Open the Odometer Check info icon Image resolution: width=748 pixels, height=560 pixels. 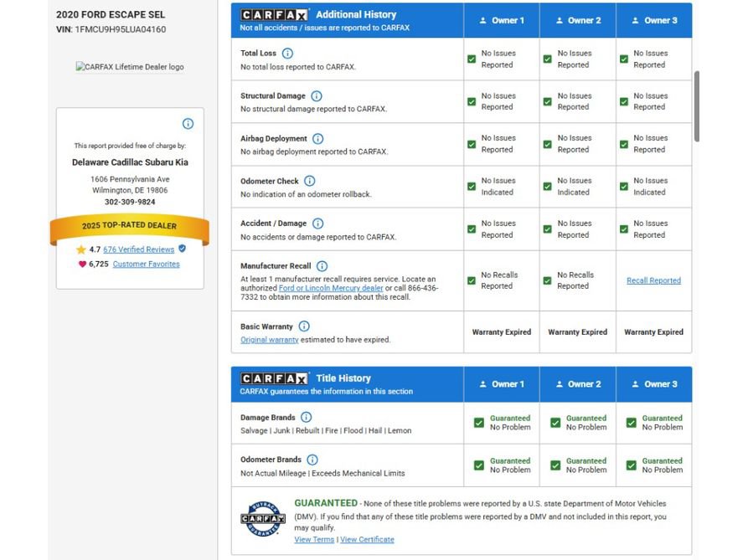click(310, 181)
